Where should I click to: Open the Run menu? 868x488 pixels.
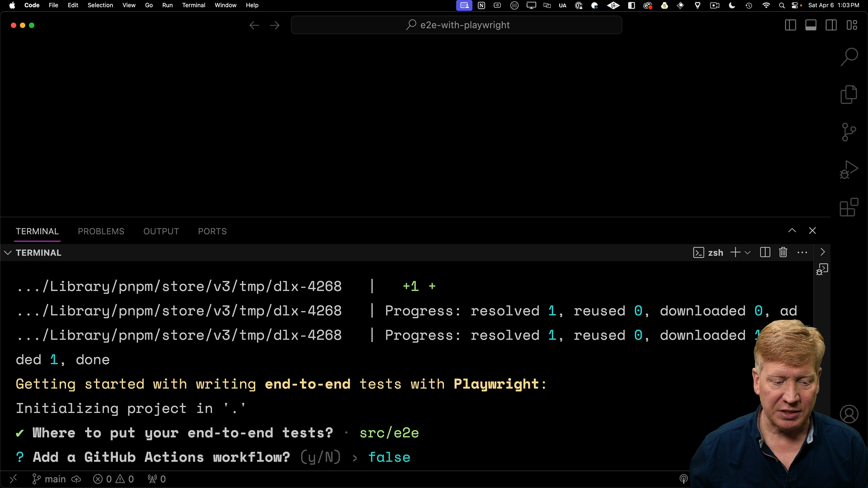pyautogui.click(x=167, y=5)
